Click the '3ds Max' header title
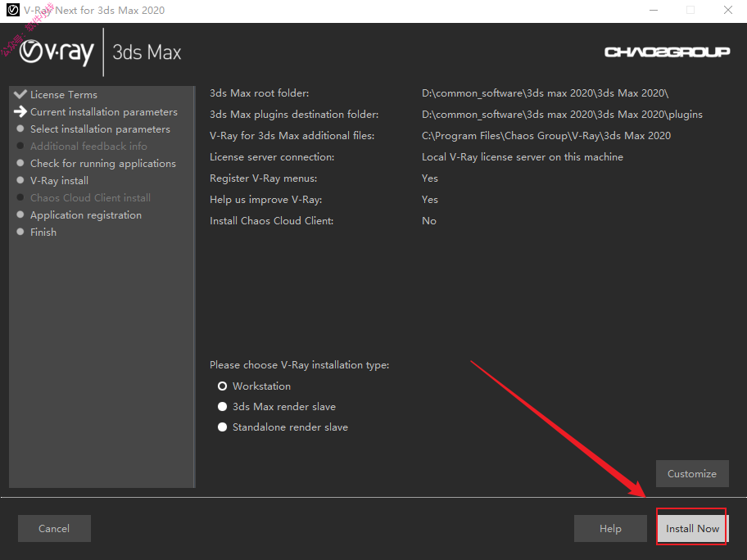 point(147,52)
